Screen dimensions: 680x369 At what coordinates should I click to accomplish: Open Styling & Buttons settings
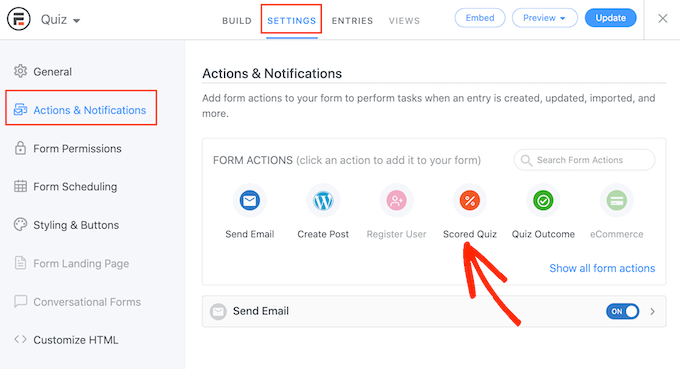pyautogui.click(x=66, y=225)
